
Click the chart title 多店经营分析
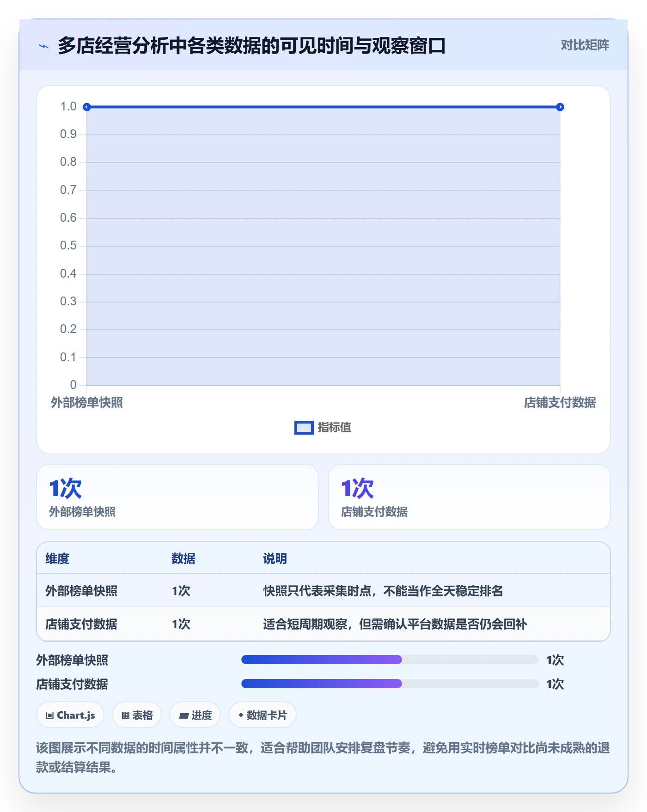click(x=251, y=46)
